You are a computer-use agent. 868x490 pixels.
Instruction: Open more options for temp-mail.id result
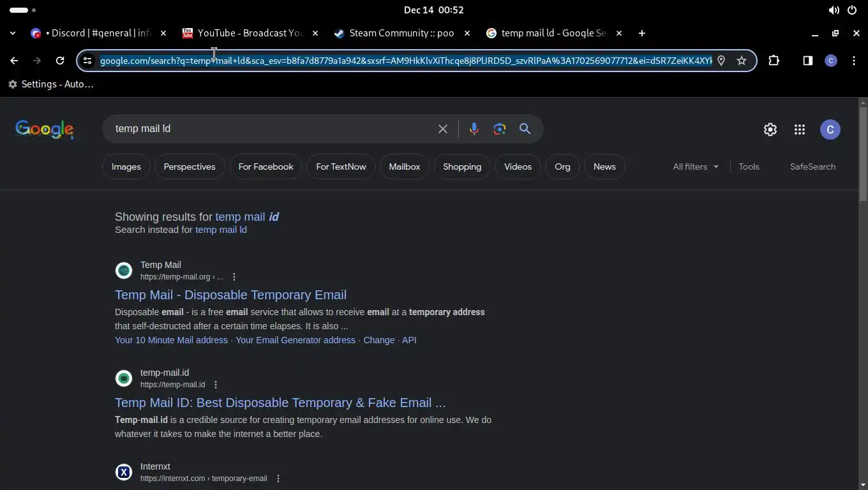pos(216,385)
